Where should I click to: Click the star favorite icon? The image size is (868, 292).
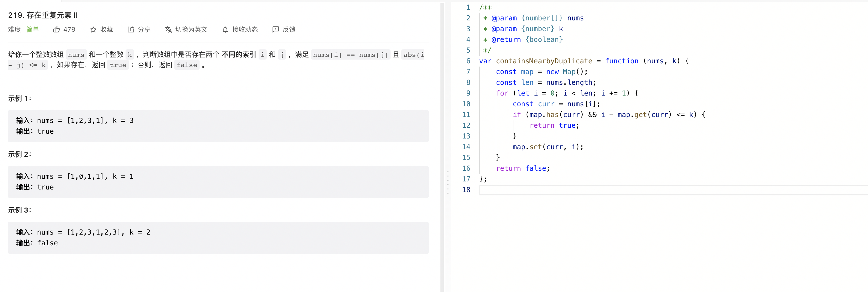click(93, 30)
